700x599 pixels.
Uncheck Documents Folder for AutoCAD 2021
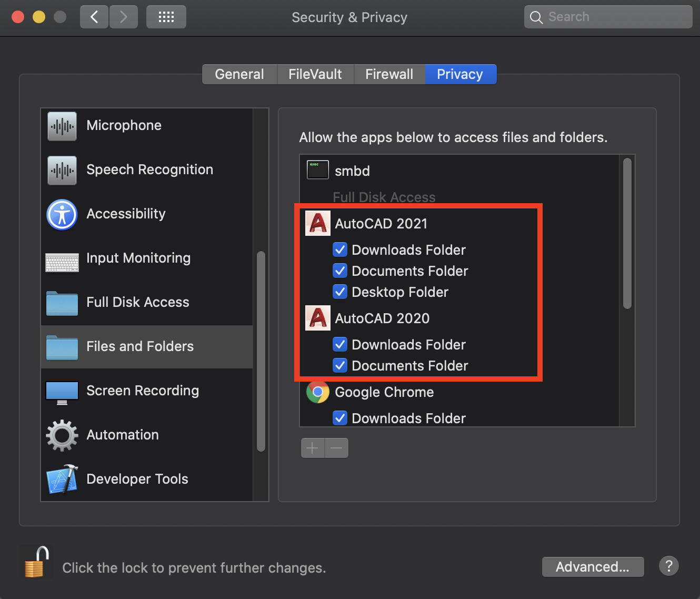pyautogui.click(x=340, y=271)
